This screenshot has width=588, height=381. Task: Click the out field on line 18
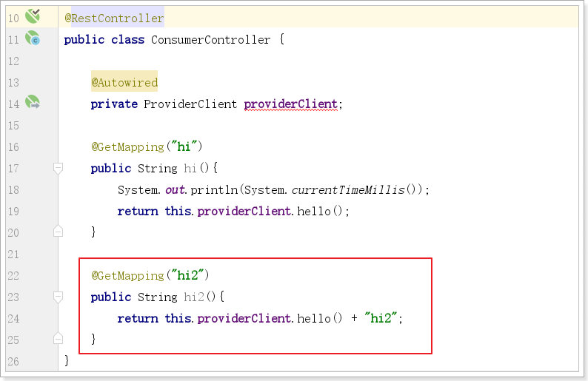point(175,190)
